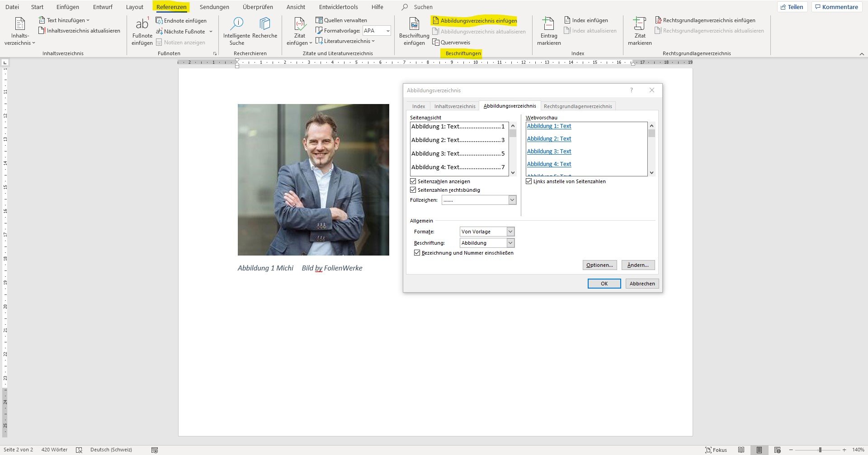Screen dimensions: 868x455
Task: Open Beschriftung dropdown in dialog
Action: tap(510, 243)
